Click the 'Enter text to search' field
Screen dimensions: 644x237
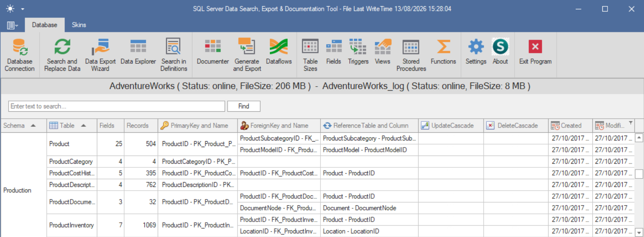click(x=116, y=106)
